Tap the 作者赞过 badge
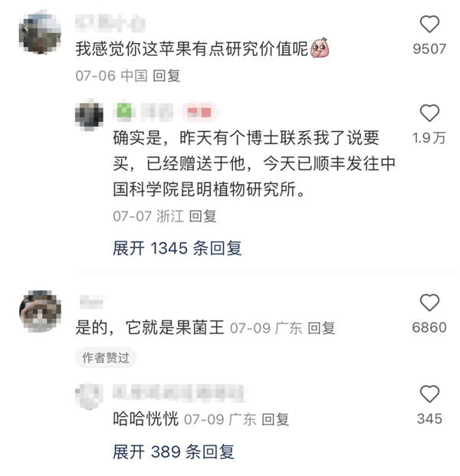The image size is (460, 476). [106, 358]
